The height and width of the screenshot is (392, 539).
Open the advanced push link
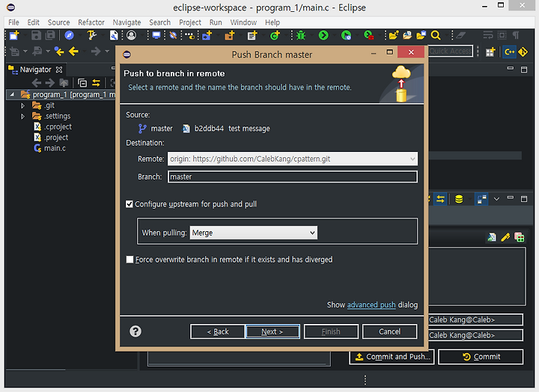coord(371,304)
